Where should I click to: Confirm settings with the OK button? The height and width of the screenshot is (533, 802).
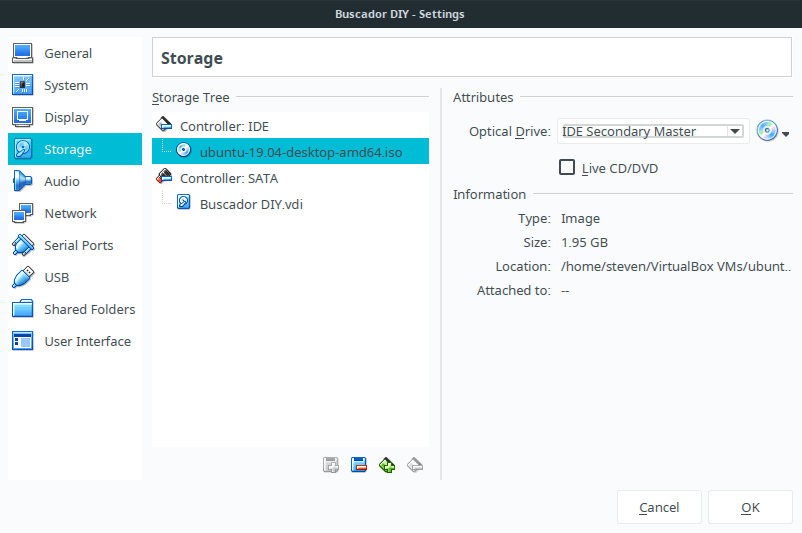pos(750,507)
